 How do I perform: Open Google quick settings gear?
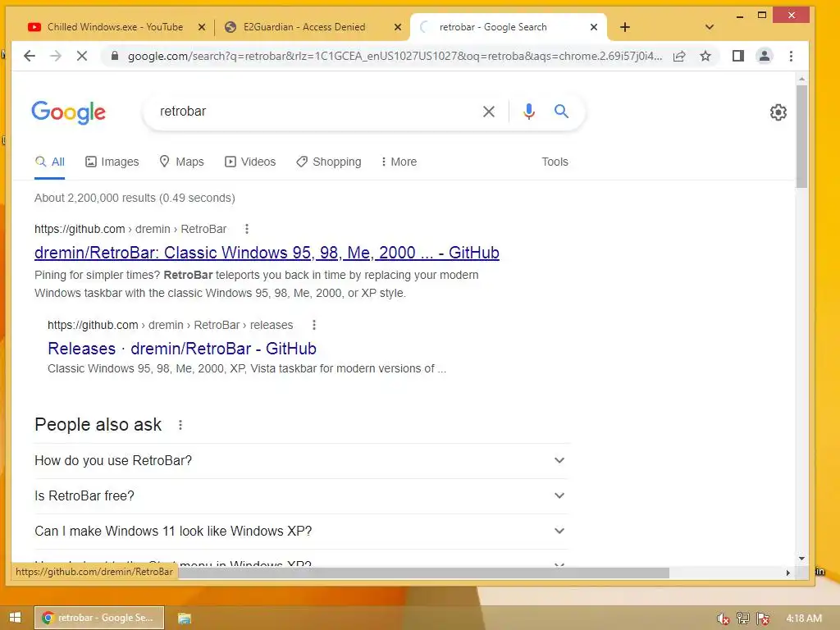[x=778, y=112]
